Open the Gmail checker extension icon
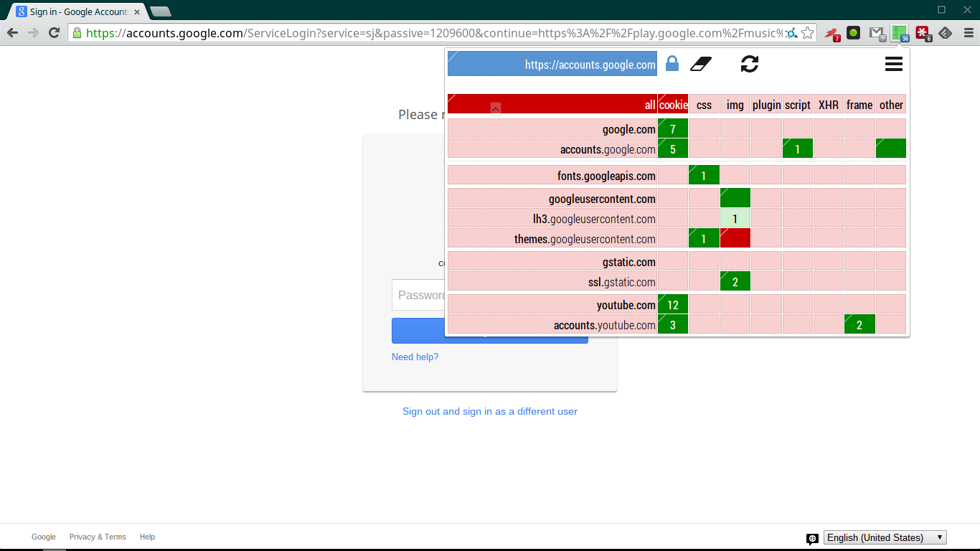 [877, 33]
